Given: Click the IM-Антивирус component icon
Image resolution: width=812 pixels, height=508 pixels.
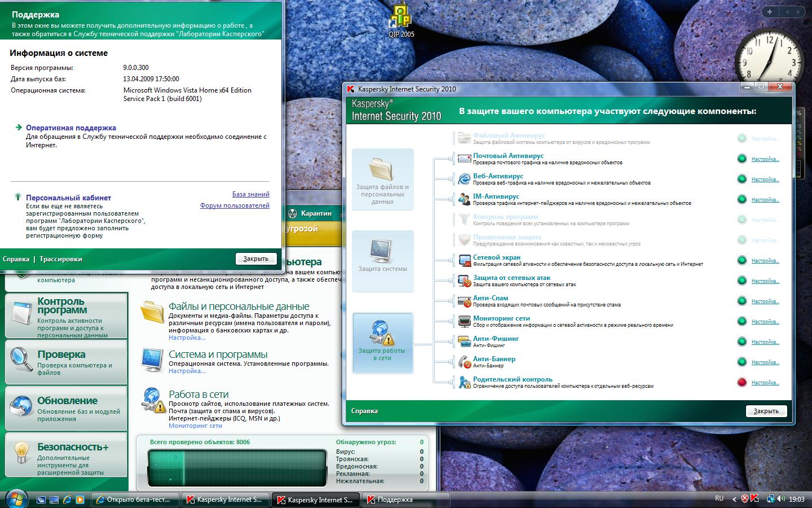Looking at the screenshot, I should pos(464,199).
